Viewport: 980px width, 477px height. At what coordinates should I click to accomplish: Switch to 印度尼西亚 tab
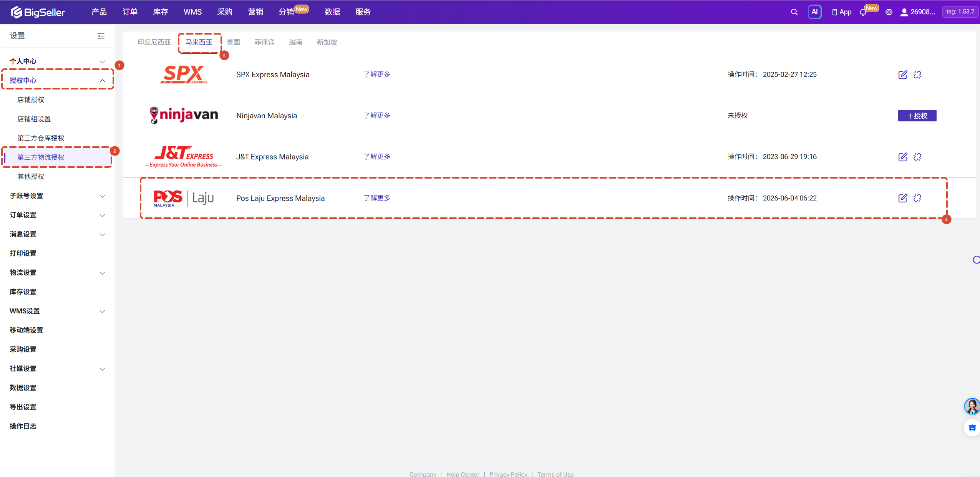pyautogui.click(x=154, y=42)
